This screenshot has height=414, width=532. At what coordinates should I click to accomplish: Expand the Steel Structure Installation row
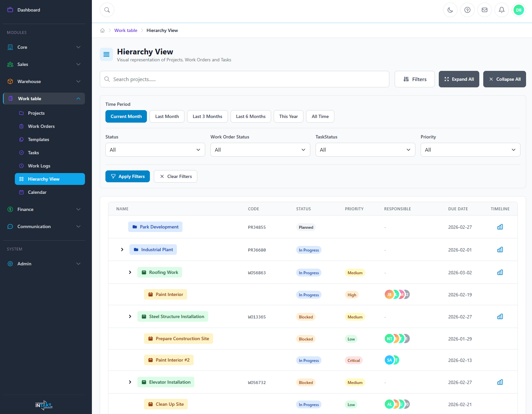coord(130,316)
